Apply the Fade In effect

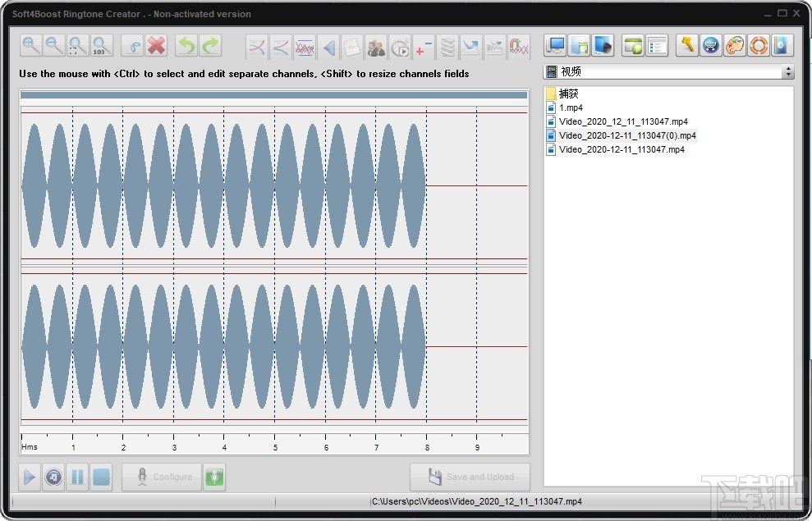pos(256,45)
